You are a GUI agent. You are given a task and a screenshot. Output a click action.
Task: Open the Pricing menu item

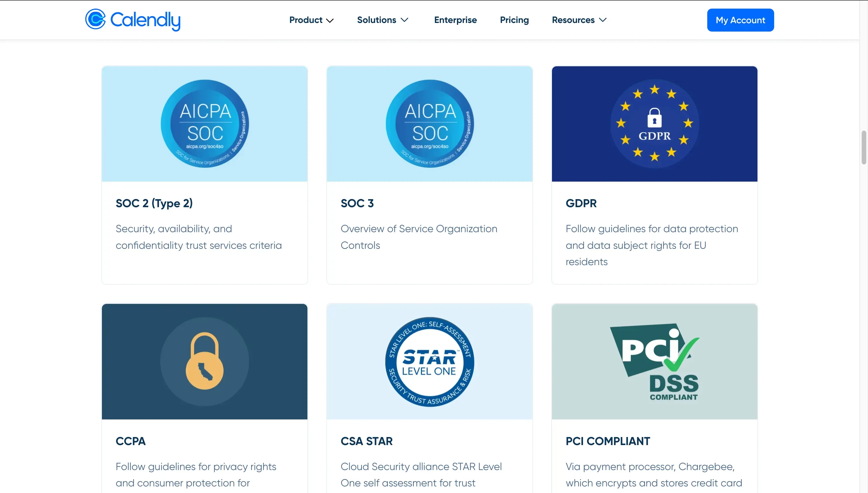tap(514, 20)
